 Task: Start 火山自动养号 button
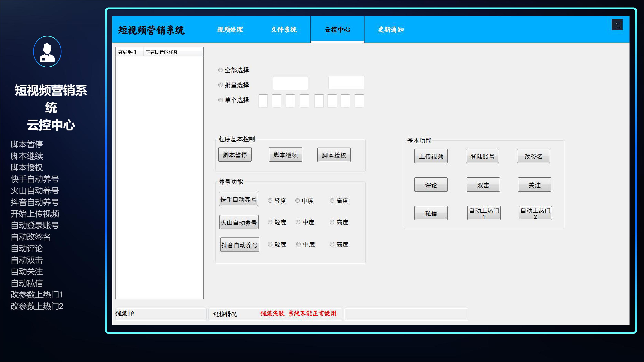click(239, 222)
